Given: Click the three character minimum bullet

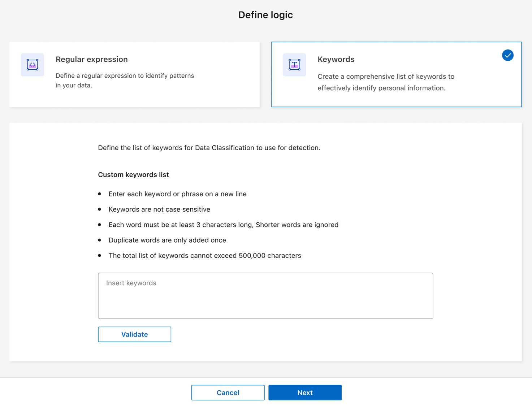Looking at the screenshot, I should [x=223, y=225].
